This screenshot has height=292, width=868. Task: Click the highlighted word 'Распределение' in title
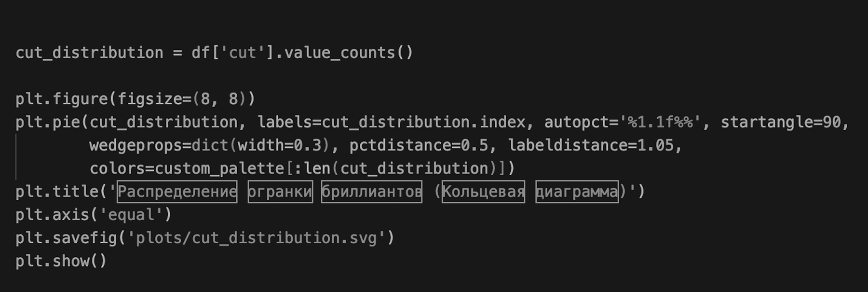(x=177, y=192)
